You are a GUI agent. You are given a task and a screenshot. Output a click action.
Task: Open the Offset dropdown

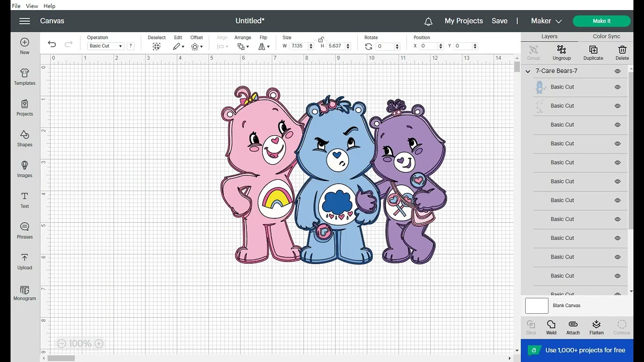point(197,46)
